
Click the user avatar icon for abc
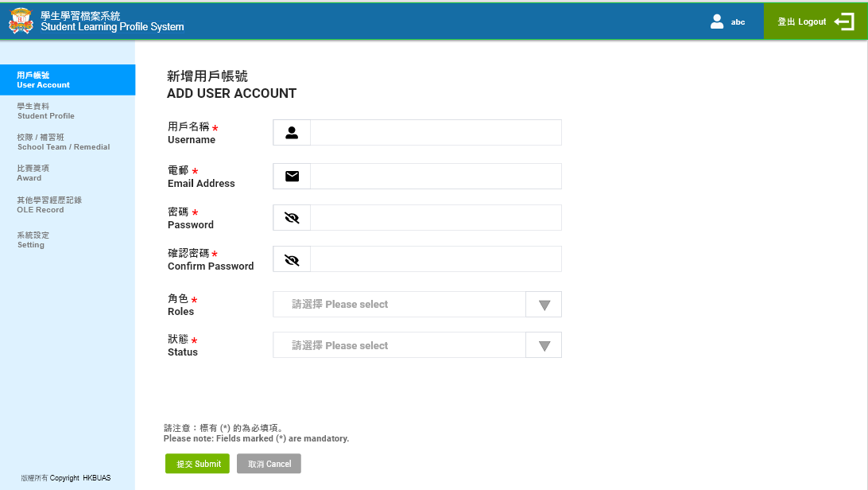[x=717, y=21]
